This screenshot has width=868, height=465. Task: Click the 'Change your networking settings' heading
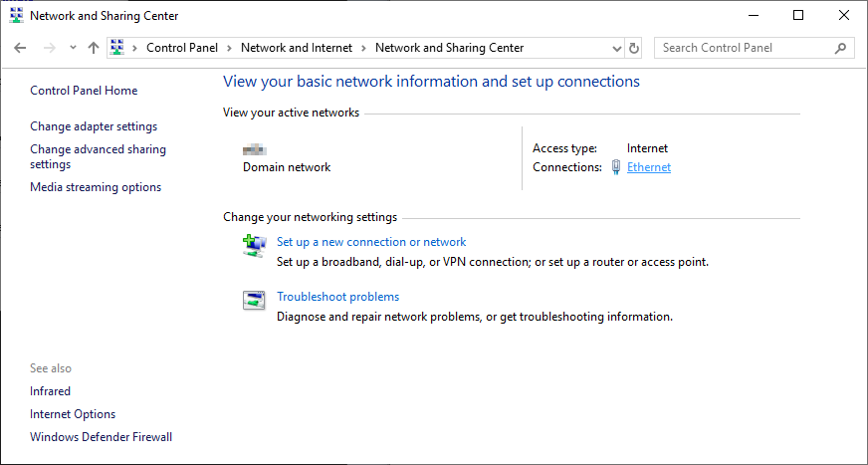coord(310,217)
